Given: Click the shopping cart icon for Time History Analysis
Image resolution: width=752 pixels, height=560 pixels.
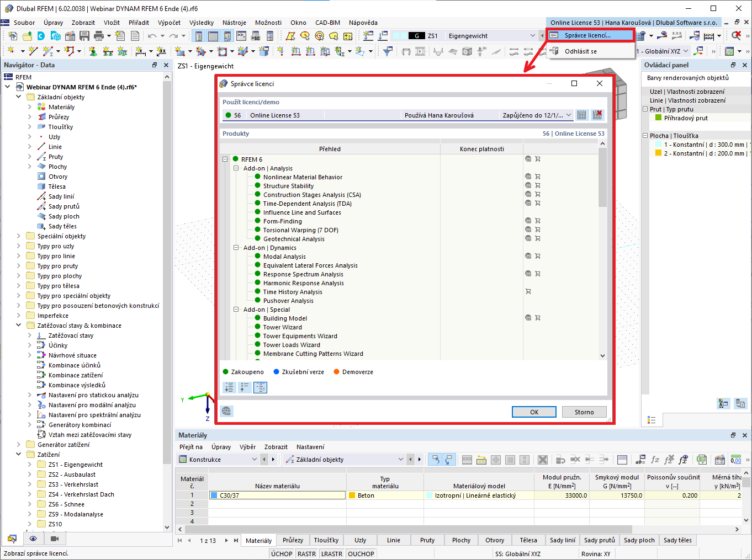Looking at the screenshot, I should point(528,292).
